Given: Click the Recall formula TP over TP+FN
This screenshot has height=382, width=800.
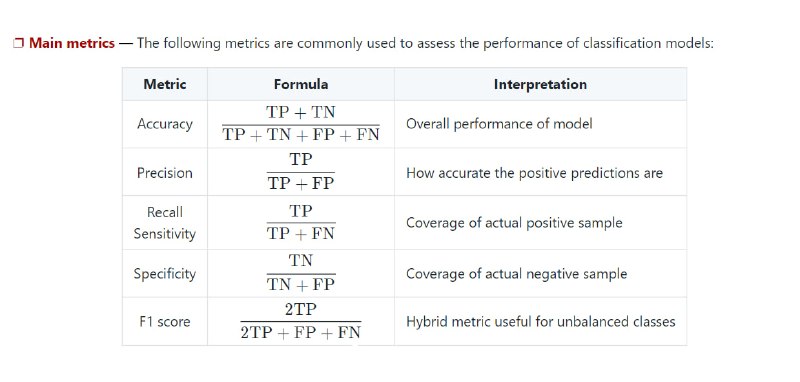Looking at the screenshot, I should point(301,222).
